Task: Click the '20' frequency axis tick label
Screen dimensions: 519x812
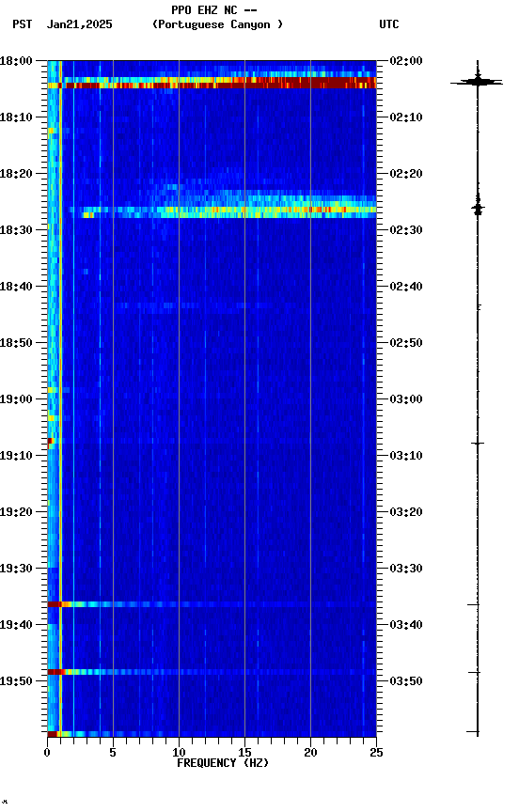Action: (x=310, y=753)
